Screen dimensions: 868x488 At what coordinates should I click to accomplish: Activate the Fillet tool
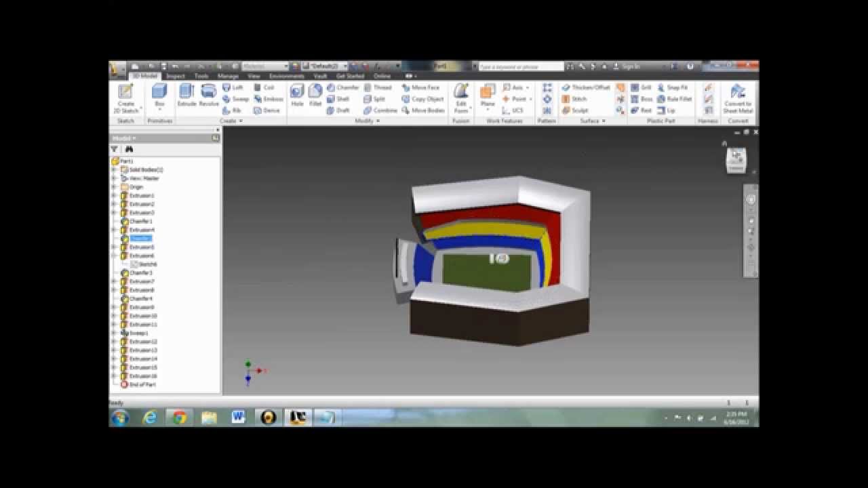click(x=315, y=96)
